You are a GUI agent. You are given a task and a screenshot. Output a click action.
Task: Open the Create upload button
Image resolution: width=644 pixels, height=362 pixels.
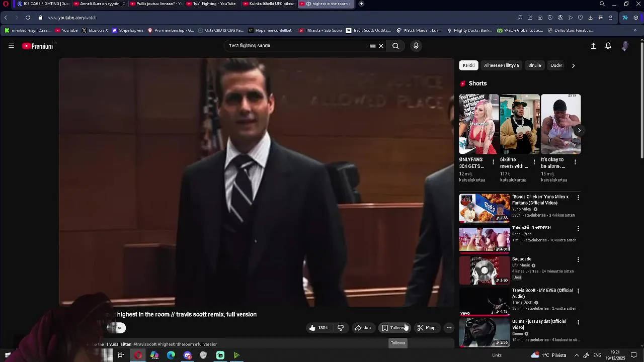point(593,46)
